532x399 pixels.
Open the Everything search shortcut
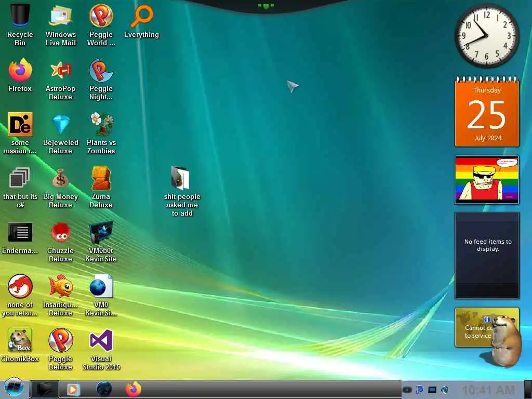[x=141, y=21]
